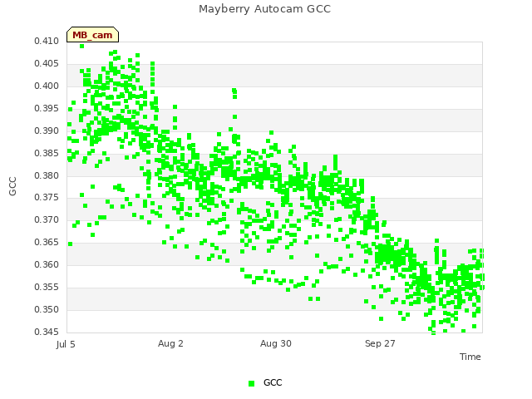
Task: Click the MB_cam label tag
Action: [x=92, y=35]
